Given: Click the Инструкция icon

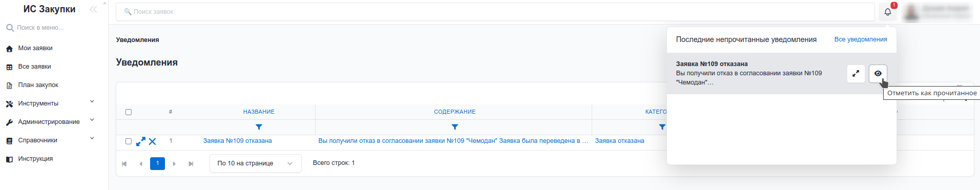Looking at the screenshot, I should pyautogui.click(x=9, y=159).
